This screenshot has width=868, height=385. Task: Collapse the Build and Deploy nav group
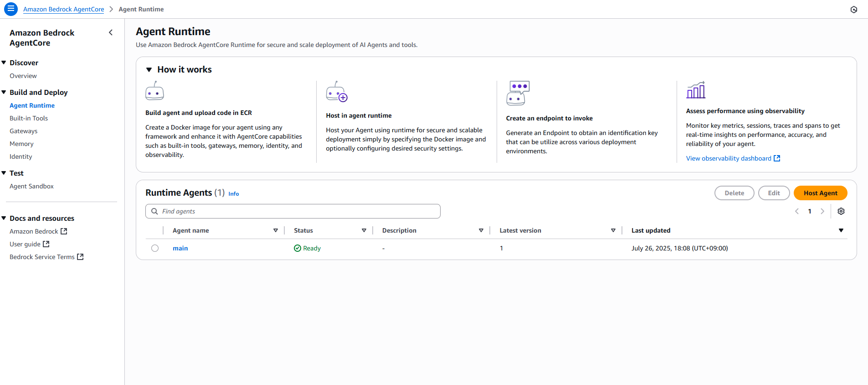coord(4,92)
